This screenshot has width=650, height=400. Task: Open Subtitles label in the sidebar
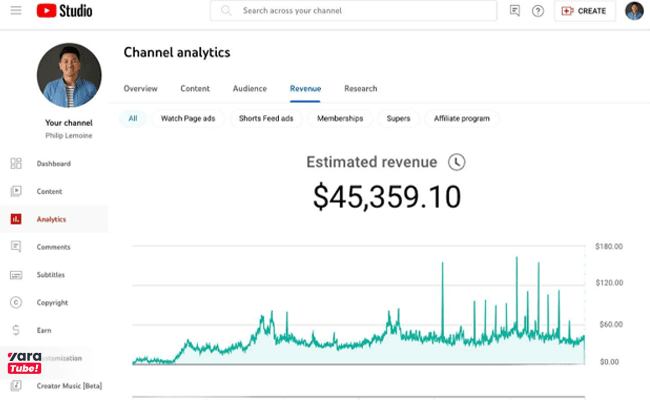(51, 275)
